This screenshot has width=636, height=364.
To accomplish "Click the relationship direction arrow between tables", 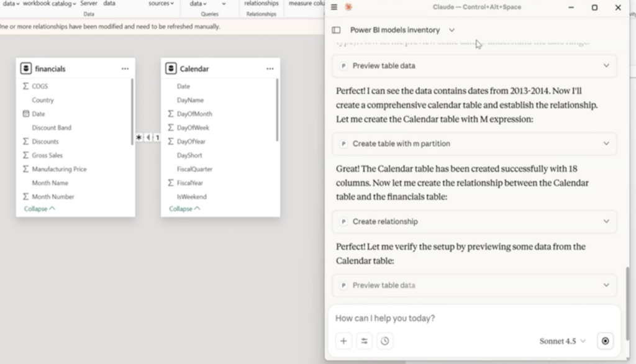I will click(x=148, y=138).
